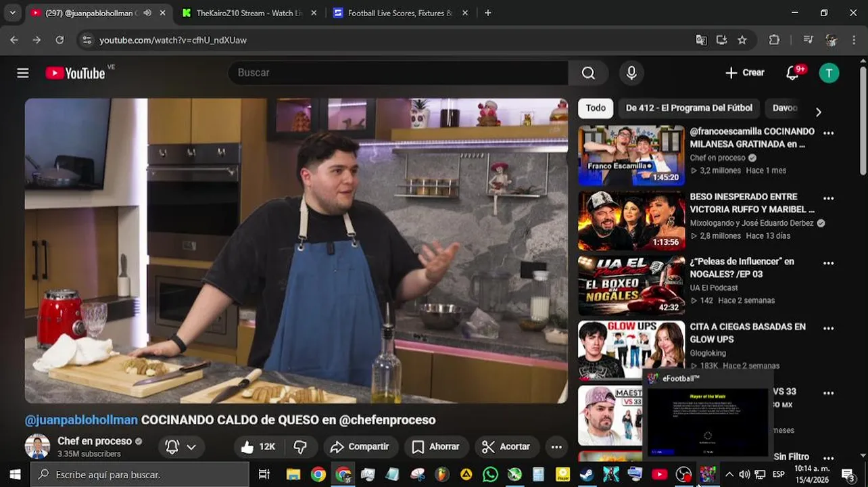868x487 pixels.
Task: Go to the YouTube home logo
Action: (x=75, y=73)
